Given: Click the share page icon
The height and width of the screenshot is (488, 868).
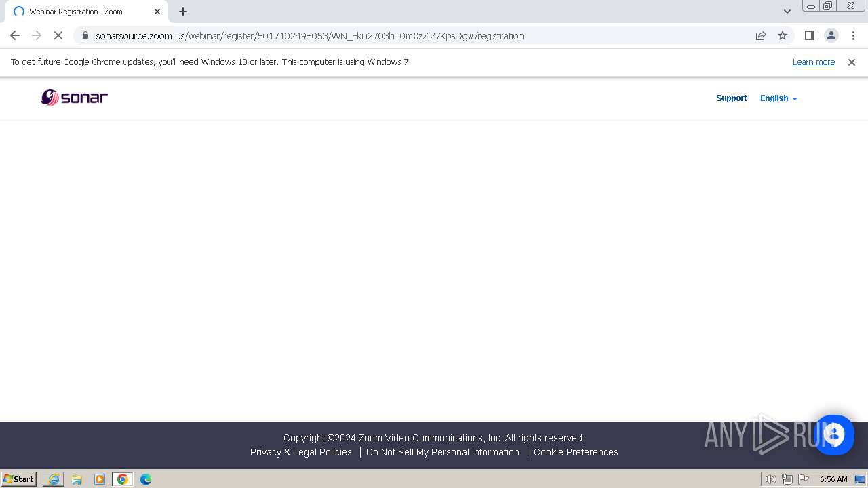Looking at the screenshot, I should coord(761,35).
